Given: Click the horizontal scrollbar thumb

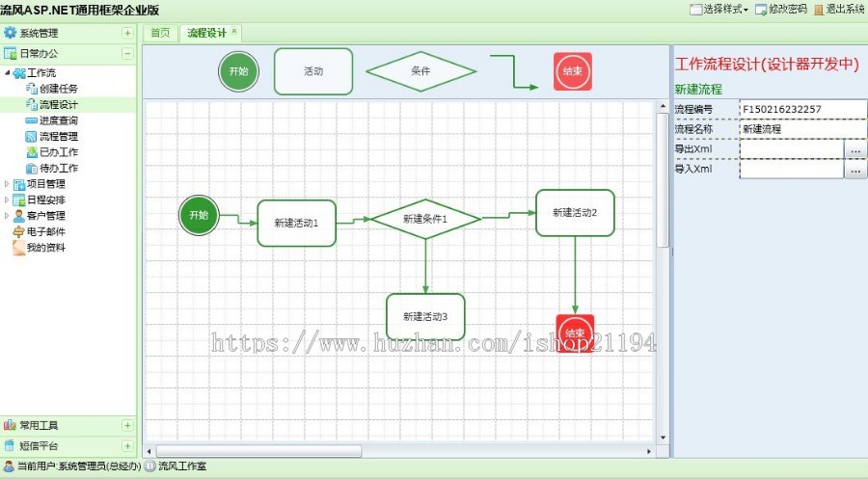Looking at the screenshot, I should (x=259, y=451).
